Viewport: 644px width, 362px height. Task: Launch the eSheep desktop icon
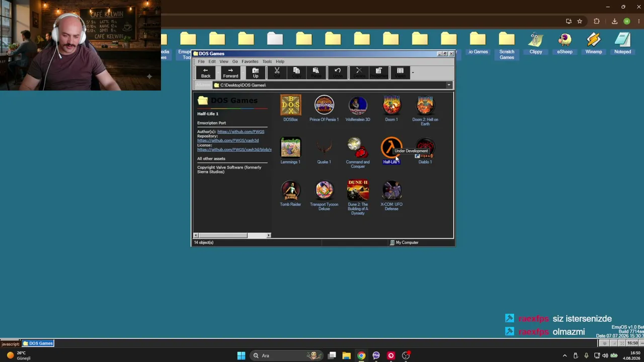(565, 40)
